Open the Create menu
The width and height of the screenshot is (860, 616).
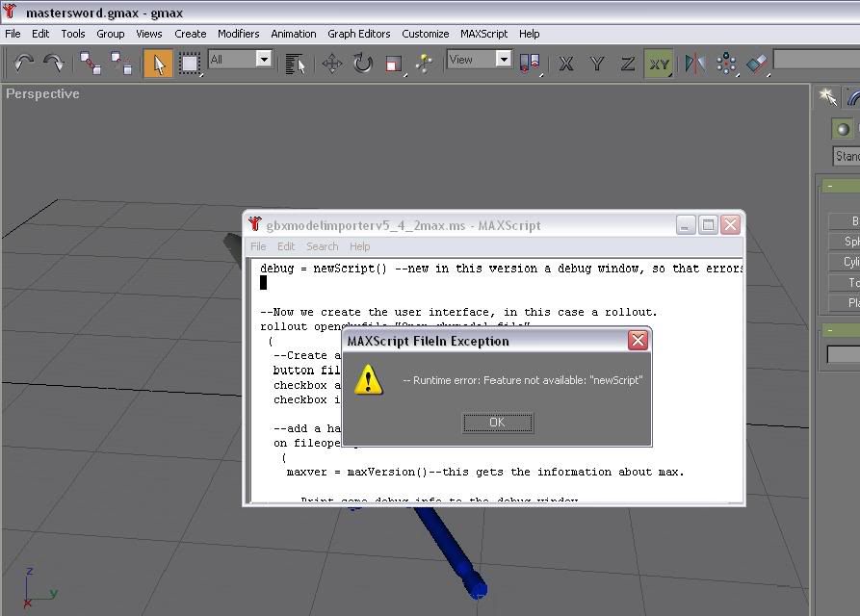[191, 34]
